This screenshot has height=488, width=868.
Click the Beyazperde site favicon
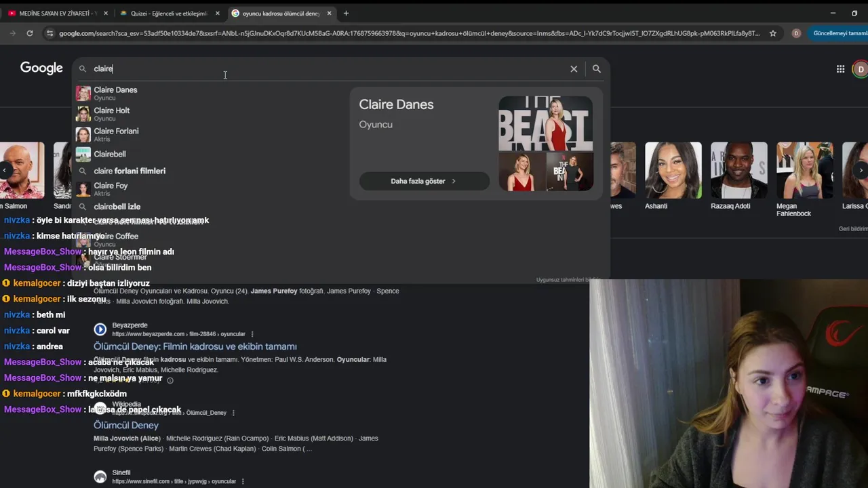[x=100, y=329]
